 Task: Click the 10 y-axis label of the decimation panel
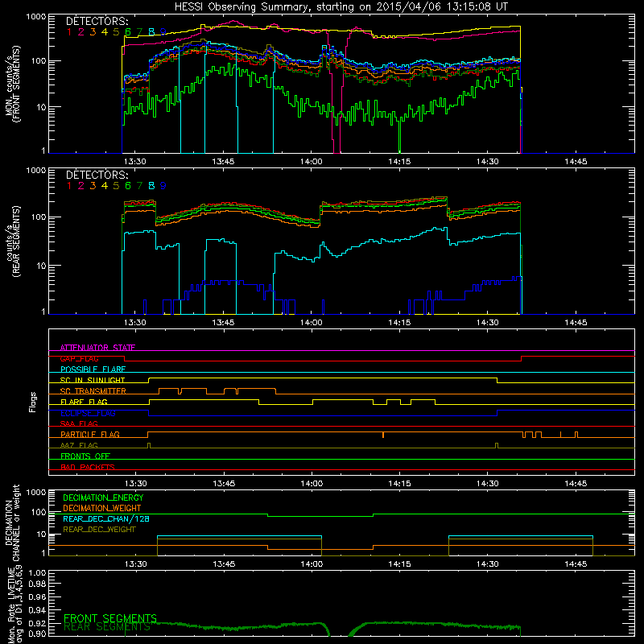coord(42,534)
